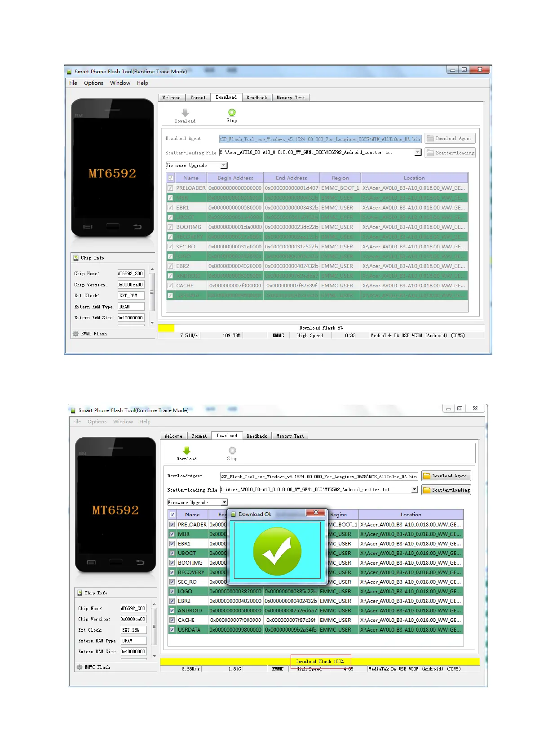
Task: Click the large green checkmark in Download Ok dialog
Action: 277,551
